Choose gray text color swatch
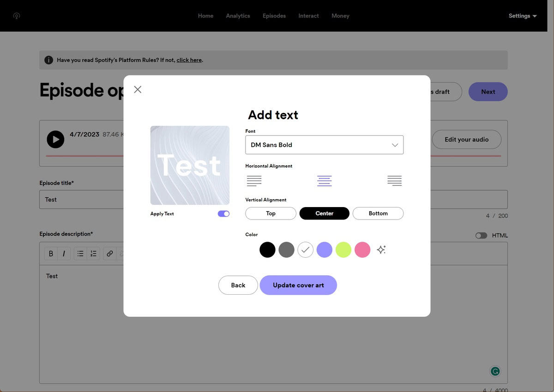This screenshot has height=392, width=554. [x=286, y=249]
